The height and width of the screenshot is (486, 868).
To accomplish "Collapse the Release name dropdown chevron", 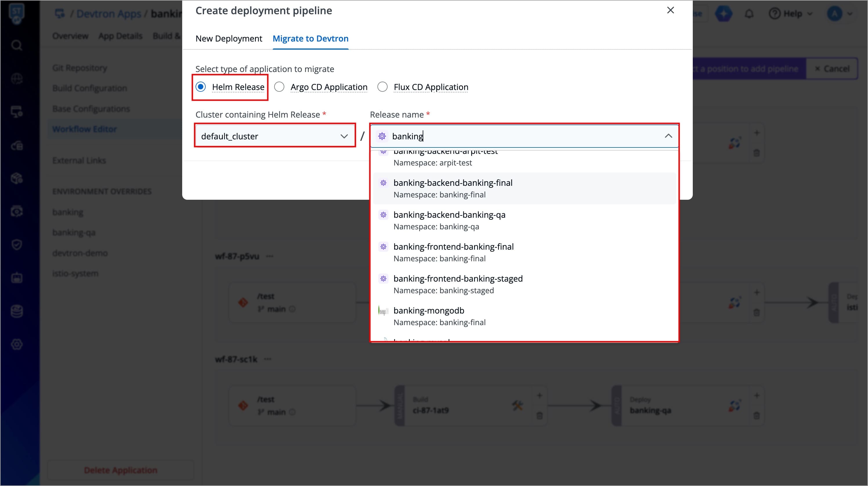I will pos(668,136).
